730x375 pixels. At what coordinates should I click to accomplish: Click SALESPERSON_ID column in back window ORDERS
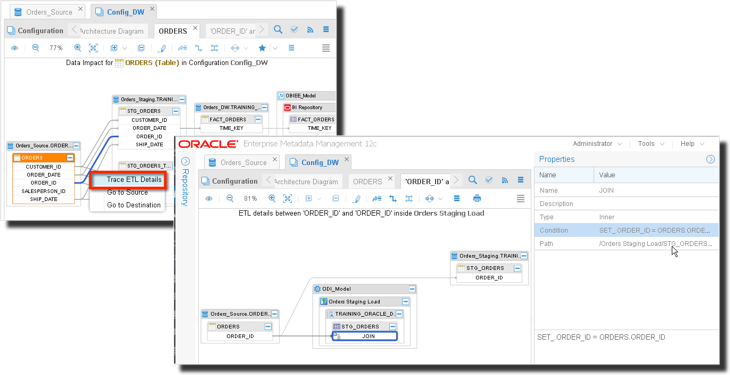tap(43, 191)
